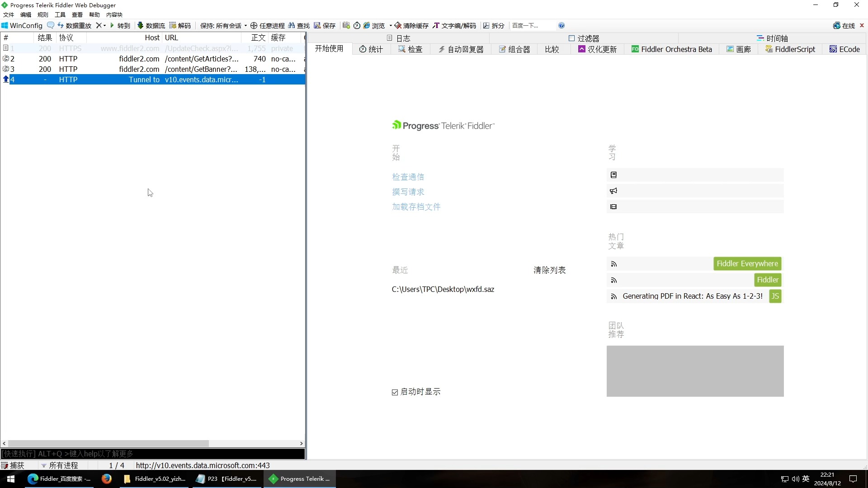This screenshot has width=868, height=488.
Task: Click the 转到 resume button
Action: click(x=120, y=26)
